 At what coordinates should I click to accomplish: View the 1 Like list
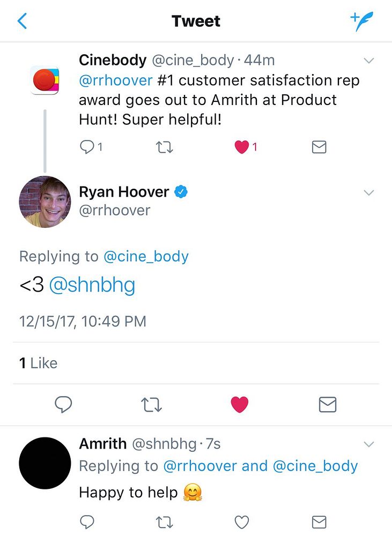(x=38, y=363)
